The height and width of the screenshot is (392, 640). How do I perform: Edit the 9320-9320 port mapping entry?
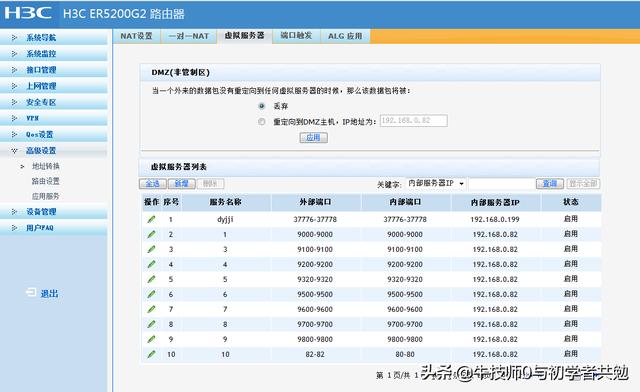coord(151,279)
